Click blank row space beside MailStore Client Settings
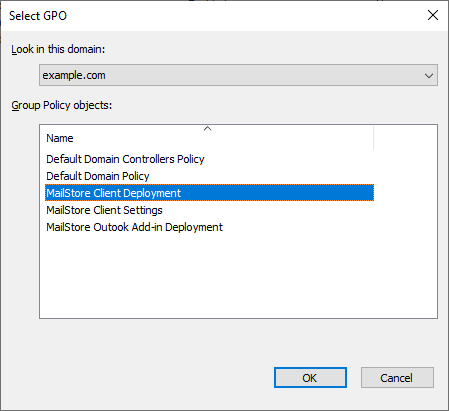This screenshot has width=449, height=411. (268, 210)
